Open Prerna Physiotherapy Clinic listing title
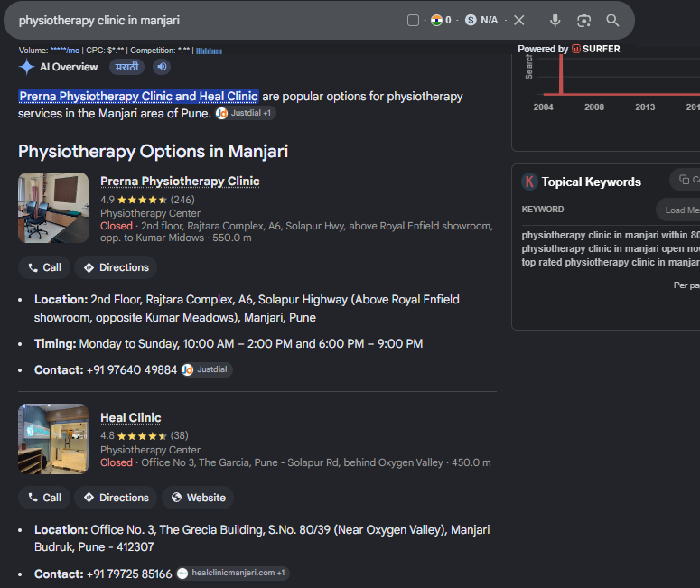 [180, 182]
